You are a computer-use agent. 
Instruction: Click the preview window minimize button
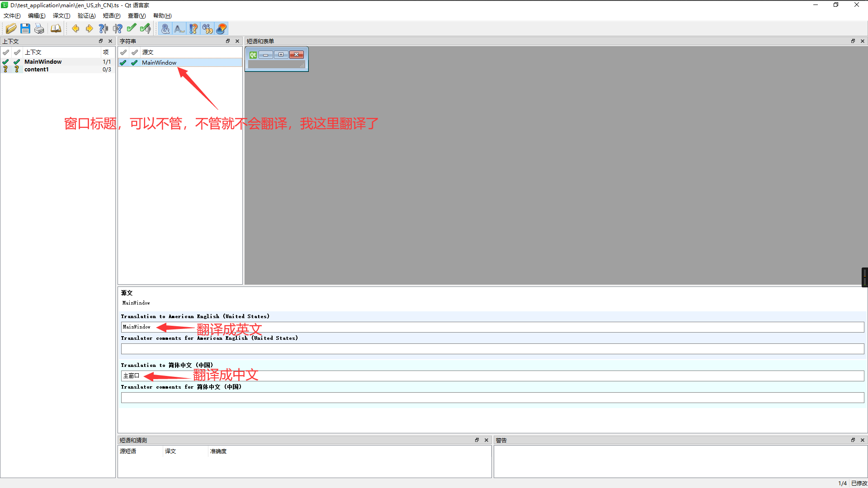pyautogui.click(x=266, y=55)
